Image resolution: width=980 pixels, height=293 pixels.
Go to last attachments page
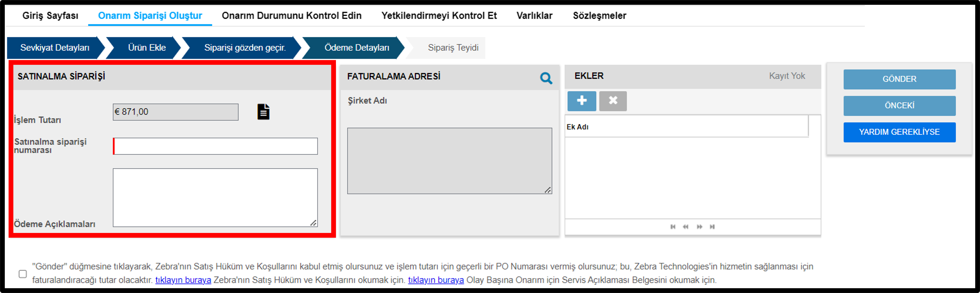tap(712, 227)
